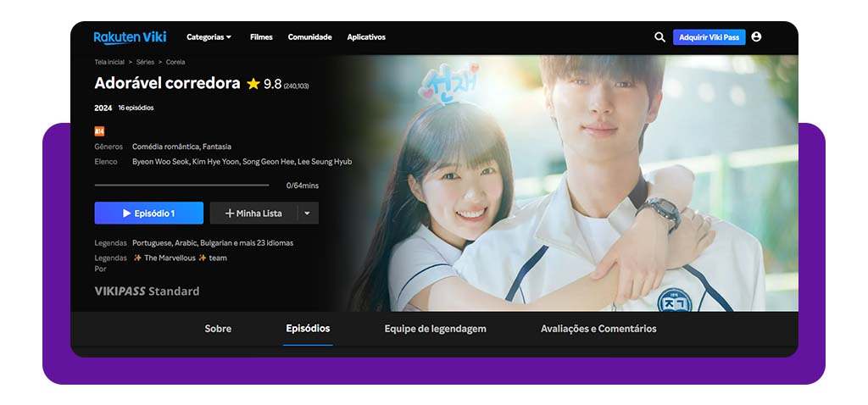Click the Fantasia genre link
Image resolution: width=868 pixels, height=405 pixels.
217,147
